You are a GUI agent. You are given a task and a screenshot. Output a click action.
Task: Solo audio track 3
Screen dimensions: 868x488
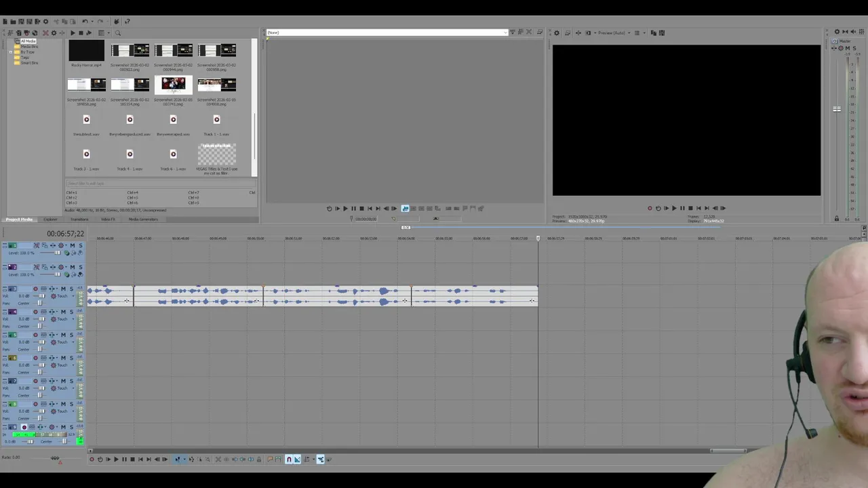71,289
